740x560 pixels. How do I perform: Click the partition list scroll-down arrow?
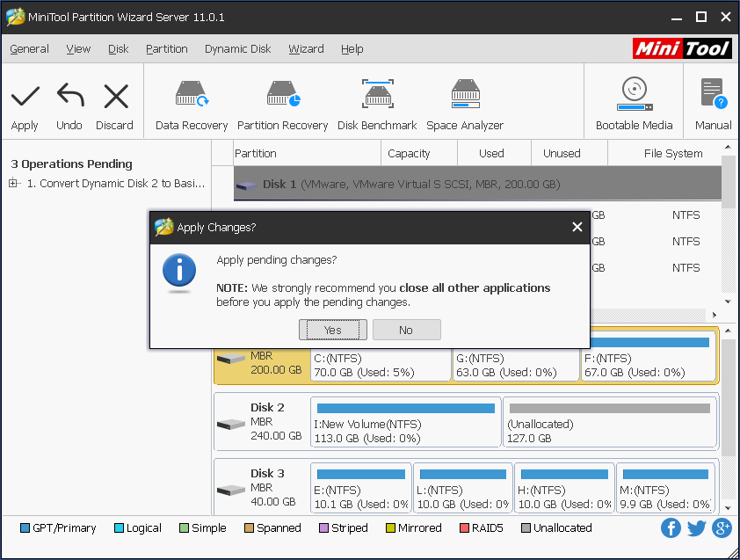728,302
